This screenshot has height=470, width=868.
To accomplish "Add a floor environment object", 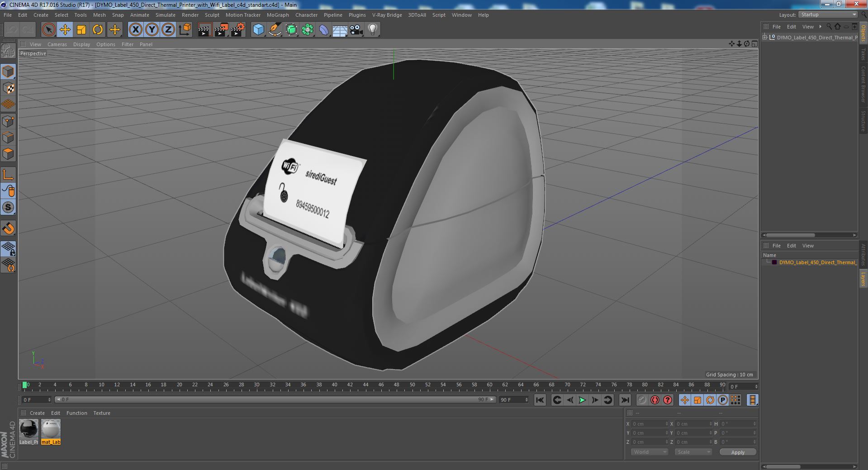I will point(340,30).
